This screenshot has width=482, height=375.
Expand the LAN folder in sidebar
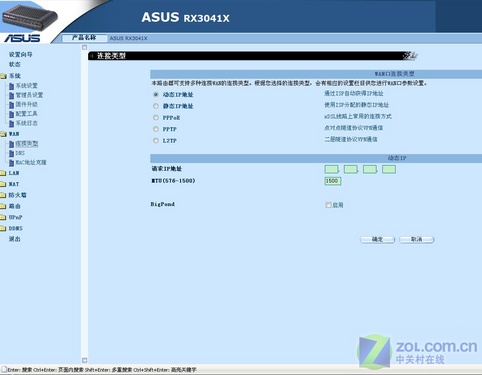click(3, 173)
